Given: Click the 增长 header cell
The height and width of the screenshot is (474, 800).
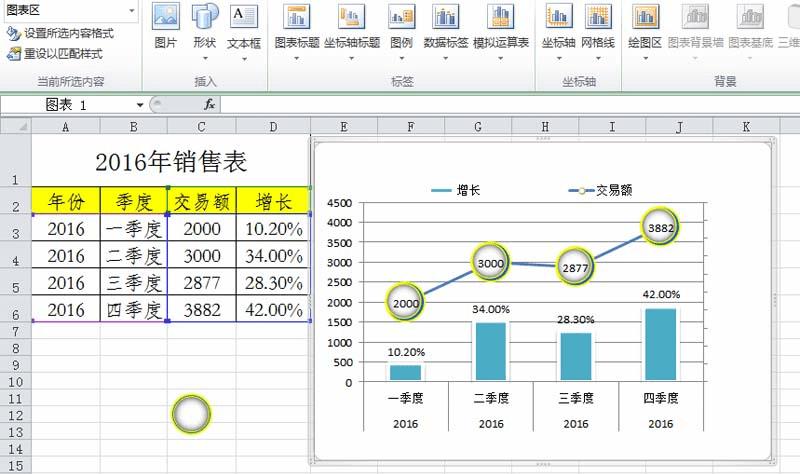Looking at the screenshot, I should [273, 201].
